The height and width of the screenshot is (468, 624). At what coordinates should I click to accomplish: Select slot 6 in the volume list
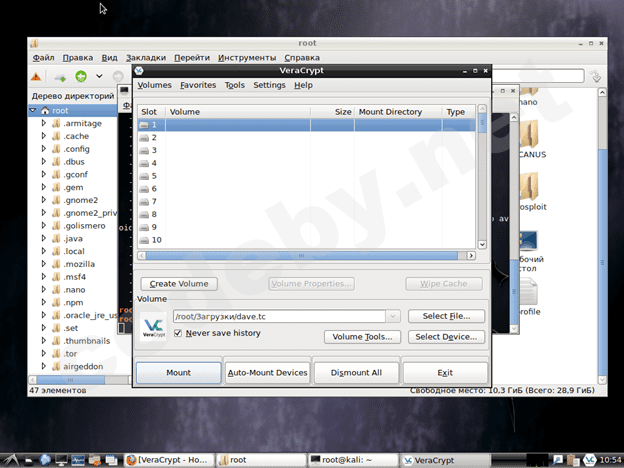(x=306, y=189)
